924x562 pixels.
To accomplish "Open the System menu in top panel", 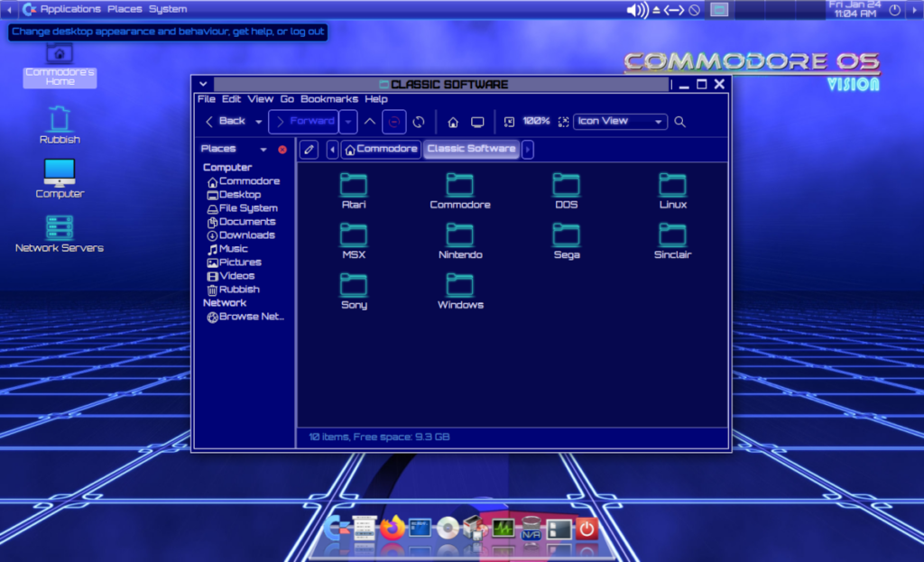I will tap(167, 9).
